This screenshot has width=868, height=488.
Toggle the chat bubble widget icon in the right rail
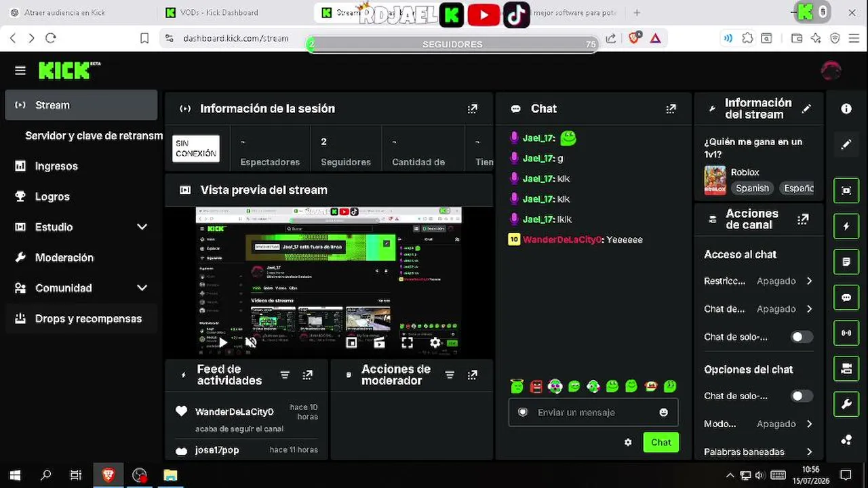pos(846,298)
